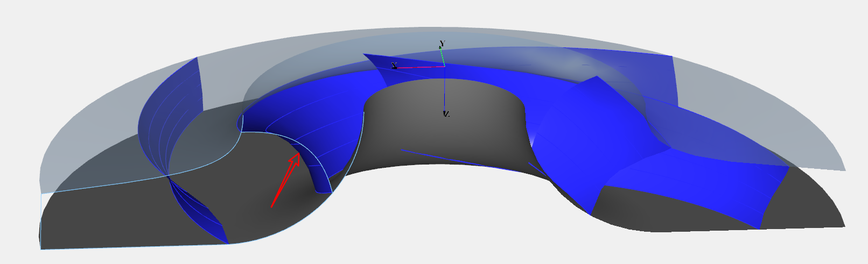
Task: Click the dark gray hub surface at far right
Action: point(808,204)
